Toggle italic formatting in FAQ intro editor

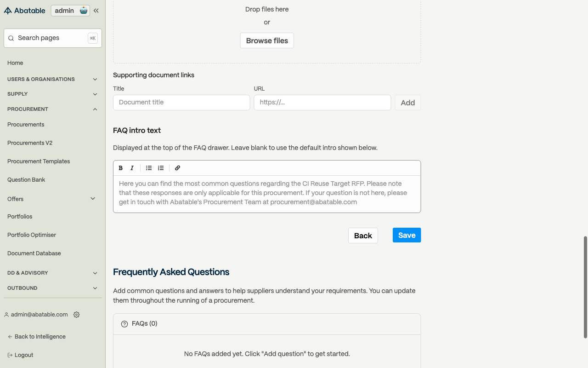[132, 168]
